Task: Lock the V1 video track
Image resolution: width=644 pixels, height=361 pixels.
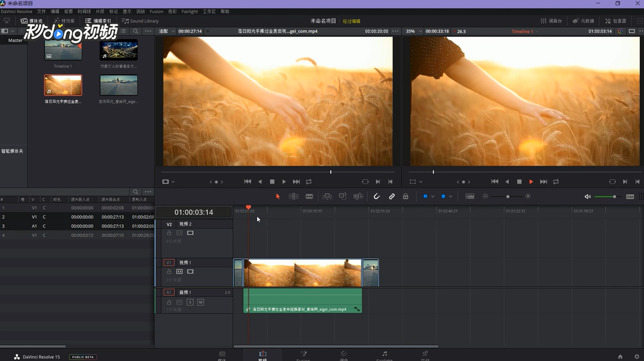Action: tap(169, 272)
